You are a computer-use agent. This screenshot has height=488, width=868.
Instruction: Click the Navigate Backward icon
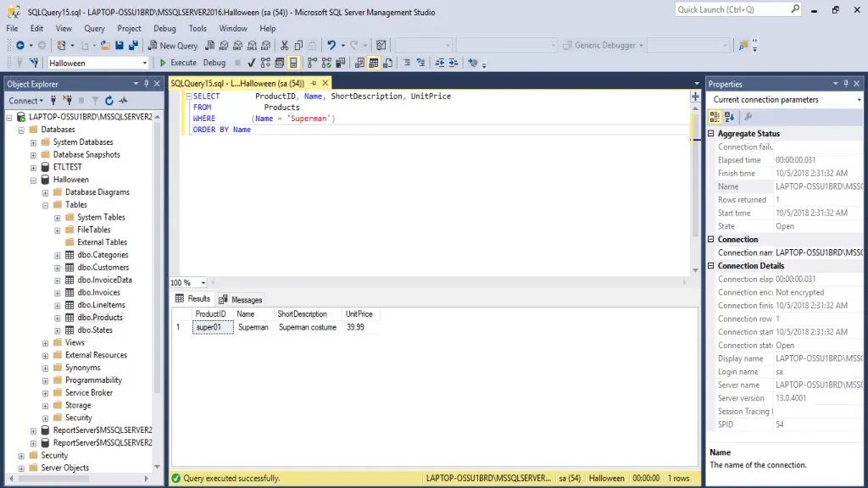pyautogui.click(x=20, y=46)
